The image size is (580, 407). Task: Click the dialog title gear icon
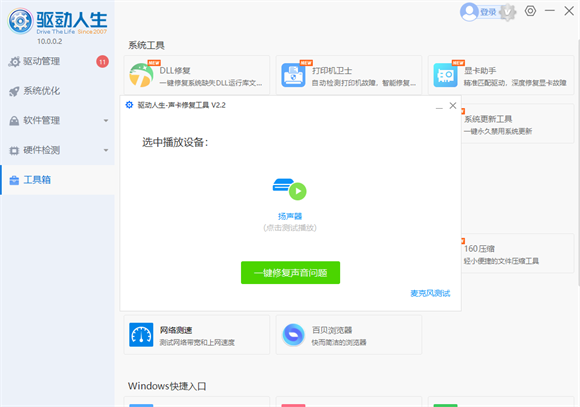129,105
